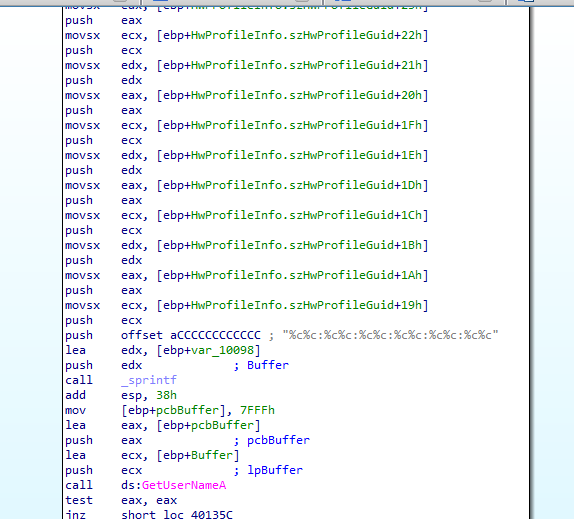Select the 'lea eax, [ebp+pcbBuffer]' line
The height and width of the screenshot is (519, 574).
click(x=163, y=425)
